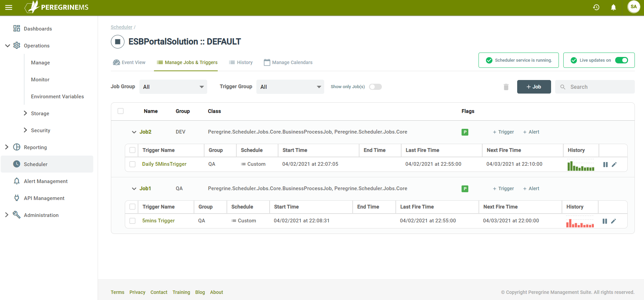Add a trigger to Job2
The height and width of the screenshot is (300, 644).
click(503, 132)
